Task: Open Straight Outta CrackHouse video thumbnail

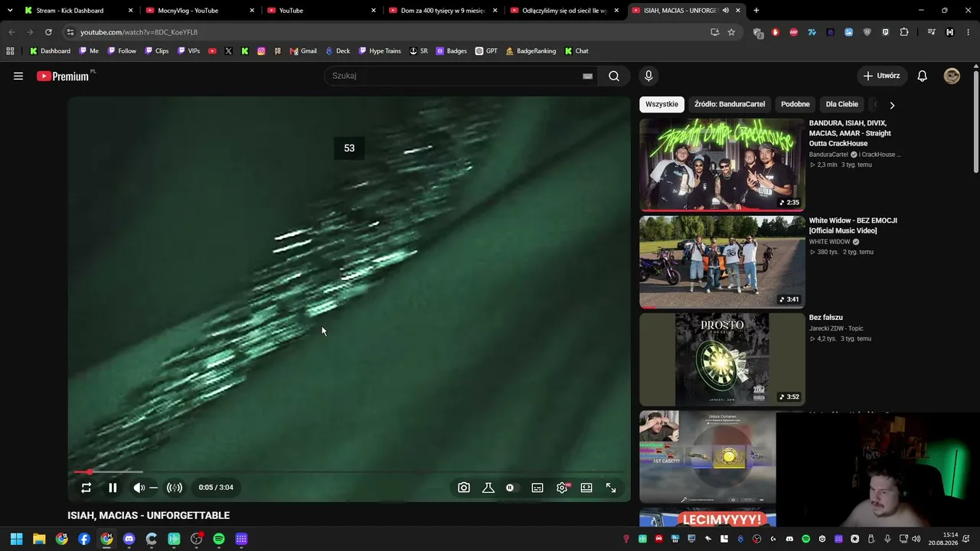Action: (722, 165)
